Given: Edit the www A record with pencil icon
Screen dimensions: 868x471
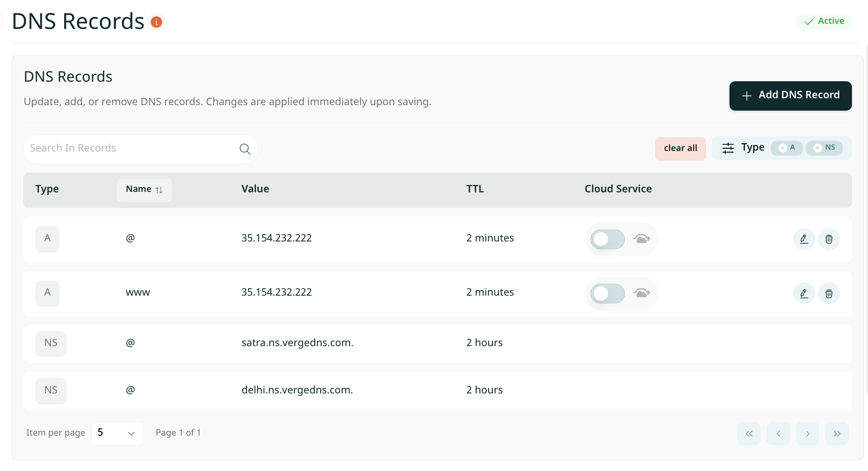Looking at the screenshot, I should [804, 293].
